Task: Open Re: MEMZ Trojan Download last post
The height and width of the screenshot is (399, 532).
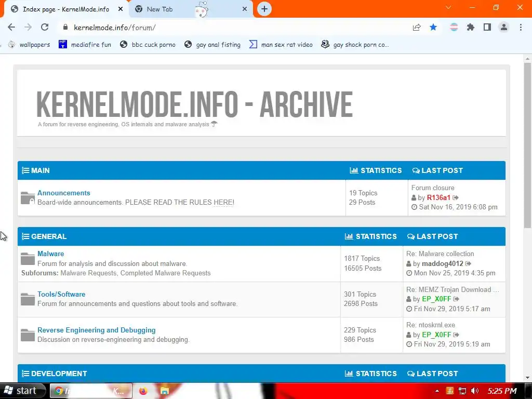Action: 453,289
